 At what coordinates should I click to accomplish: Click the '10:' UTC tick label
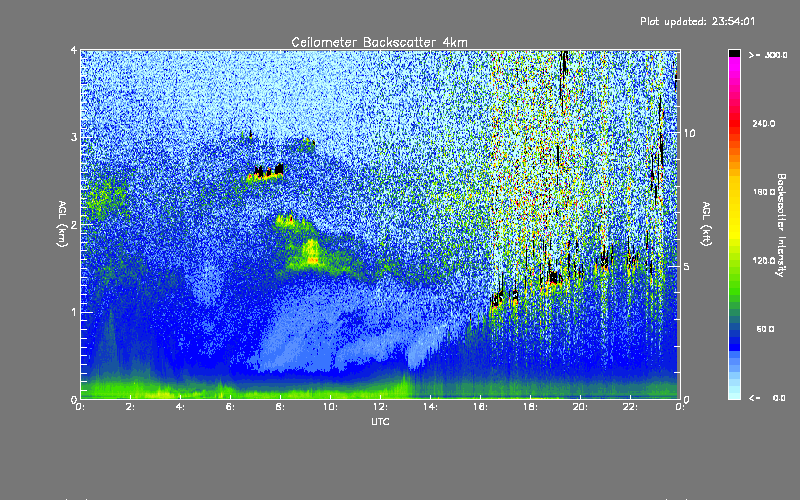tap(330, 407)
